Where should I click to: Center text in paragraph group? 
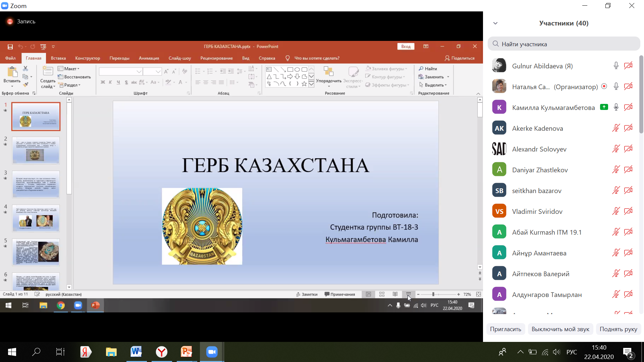206,82
